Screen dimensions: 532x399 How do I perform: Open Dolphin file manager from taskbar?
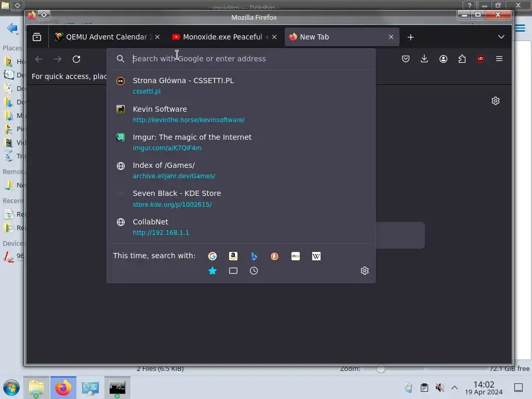(36, 388)
